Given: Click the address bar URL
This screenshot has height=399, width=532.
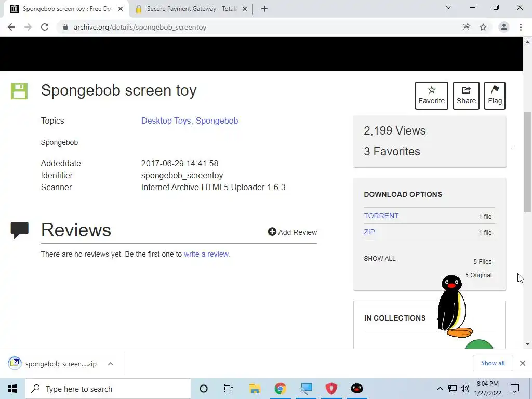Looking at the screenshot, I should [140, 27].
